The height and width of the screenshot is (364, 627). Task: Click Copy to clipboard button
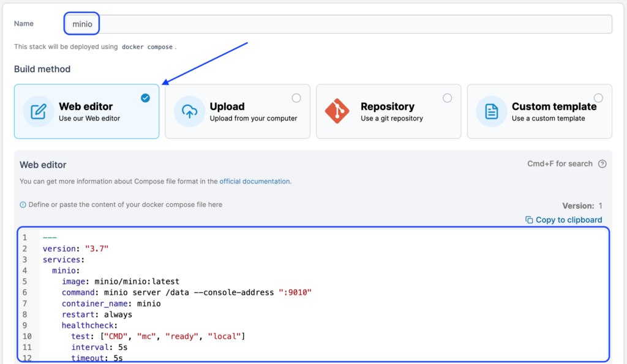568,220
